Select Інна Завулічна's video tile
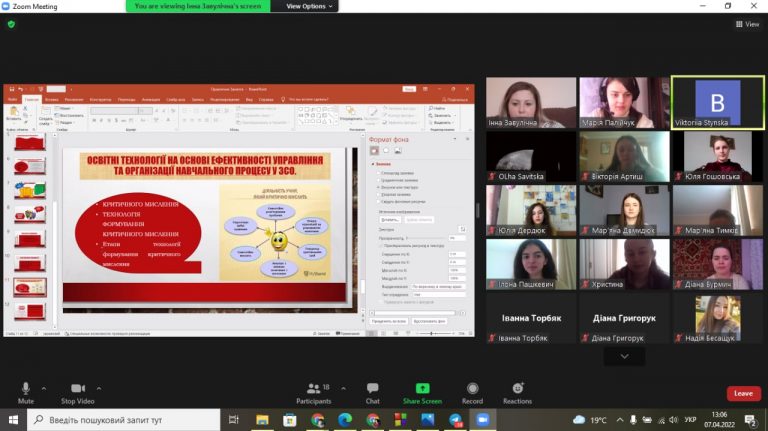The image size is (768, 431). [x=531, y=102]
